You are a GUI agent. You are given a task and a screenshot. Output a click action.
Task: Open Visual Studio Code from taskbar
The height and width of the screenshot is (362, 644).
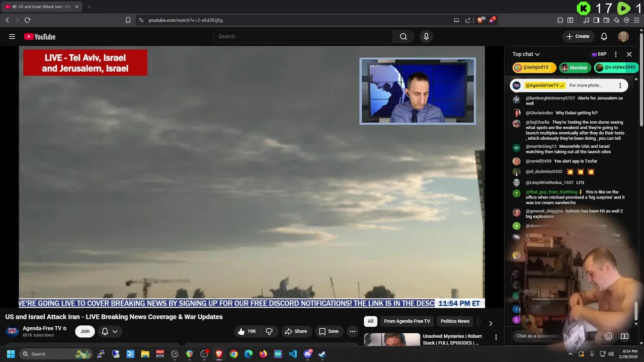[x=293, y=354]
